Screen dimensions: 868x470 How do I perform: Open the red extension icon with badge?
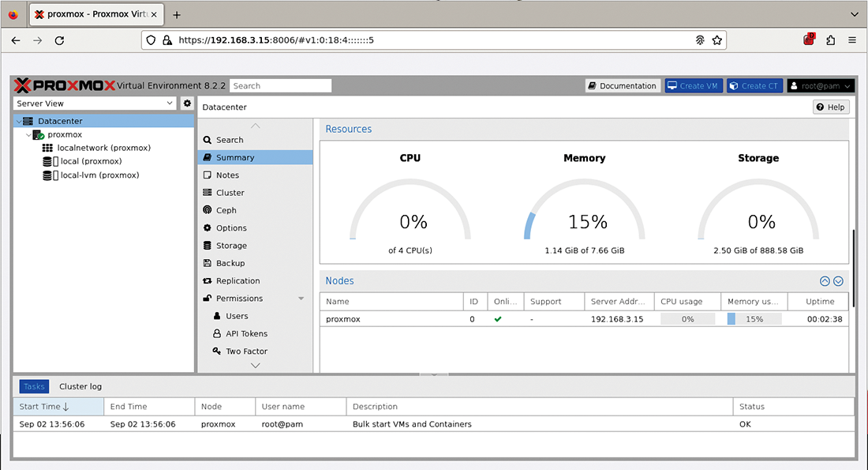[x=809, y=39]
